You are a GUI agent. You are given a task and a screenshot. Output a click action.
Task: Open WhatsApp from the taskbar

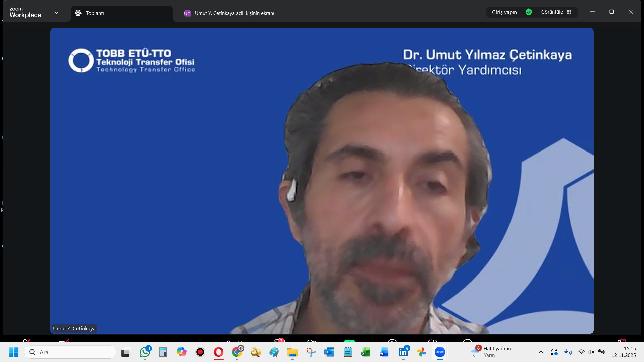(x=145, y=352)
